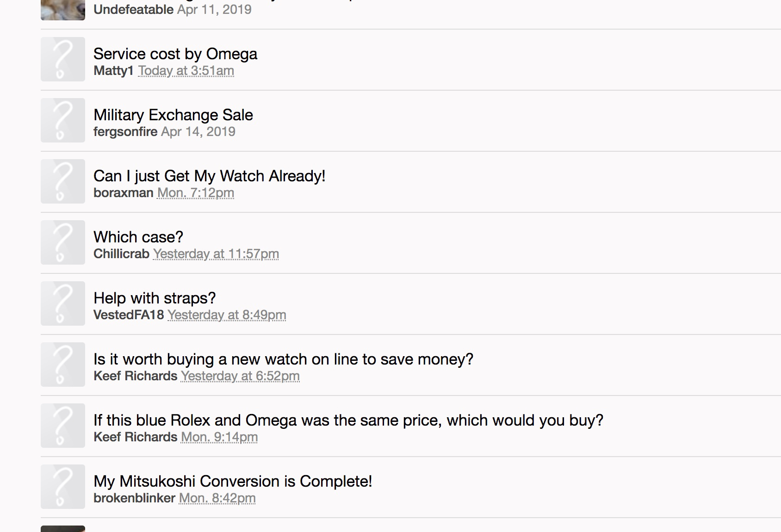Open fergsonfire's placeholder avatar icon
The image size is (781, 532).
tap(63, 120)
